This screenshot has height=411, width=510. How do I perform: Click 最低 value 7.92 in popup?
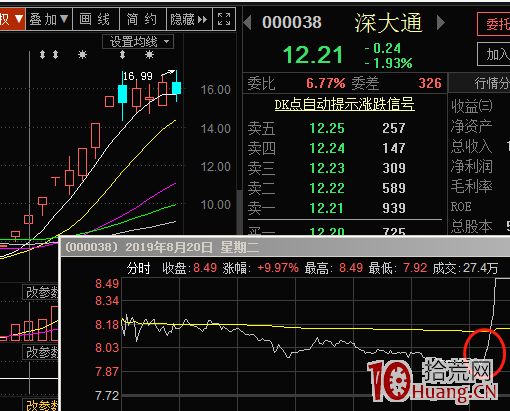click(x=415, y=268)
